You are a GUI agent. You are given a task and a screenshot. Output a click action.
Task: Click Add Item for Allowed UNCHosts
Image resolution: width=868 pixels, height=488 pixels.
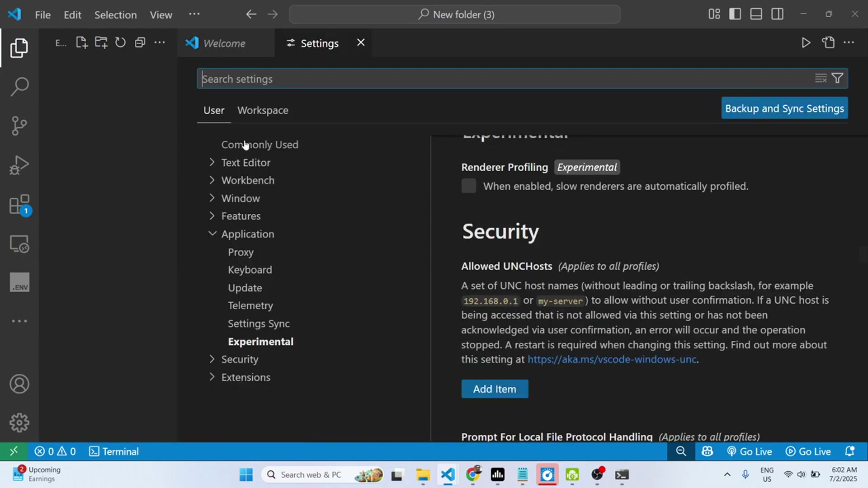(495, 389)
